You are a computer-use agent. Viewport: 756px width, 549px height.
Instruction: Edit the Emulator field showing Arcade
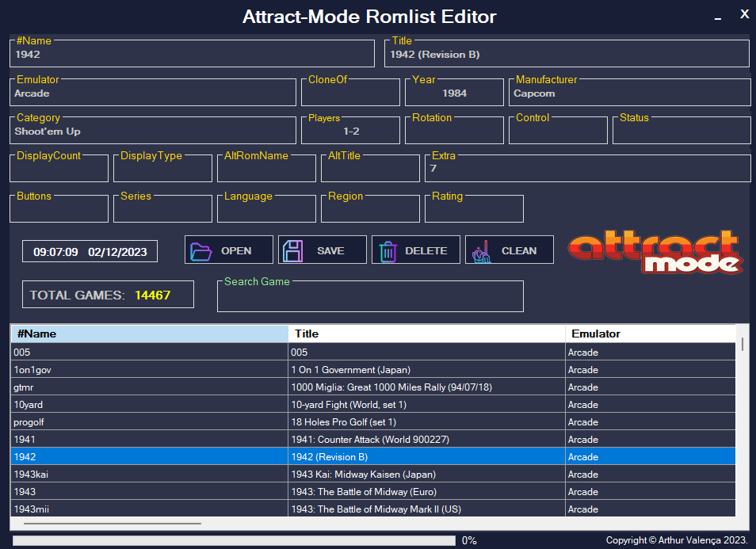point(153,93)
